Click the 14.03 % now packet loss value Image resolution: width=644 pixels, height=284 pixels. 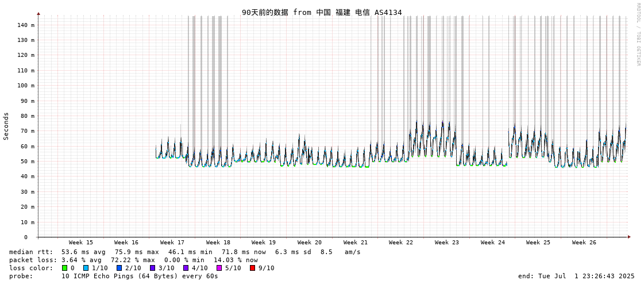pyautogui.click(x=236, y=260)
